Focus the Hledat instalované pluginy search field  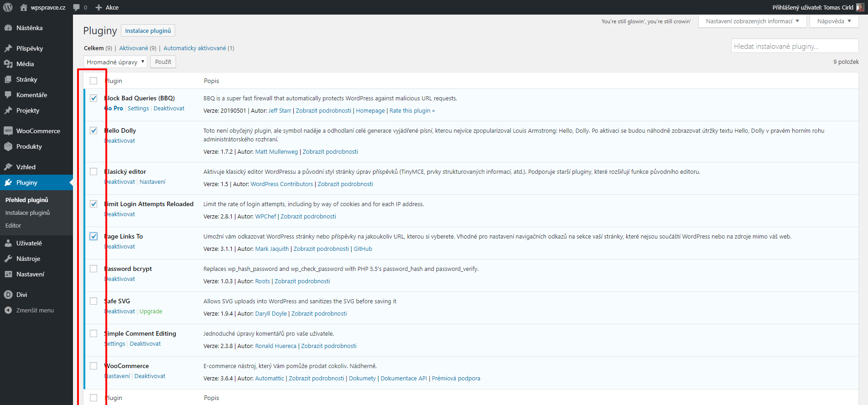click(795, 46)
